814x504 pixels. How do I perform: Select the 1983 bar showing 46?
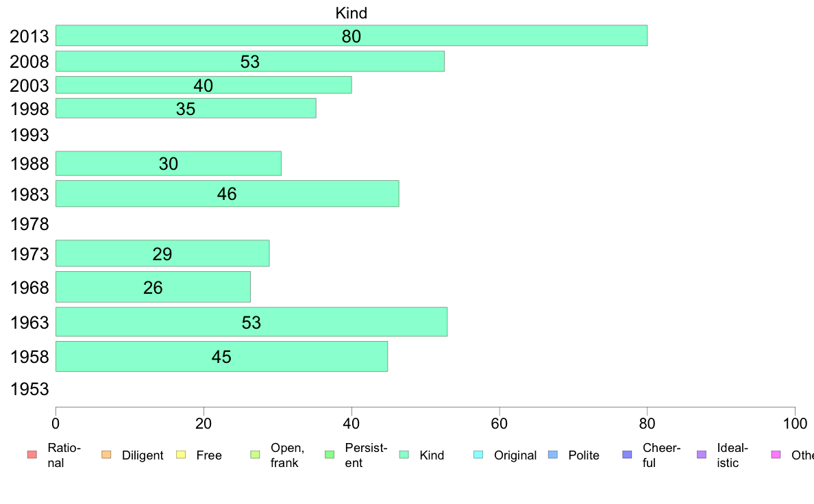(x=227, y=194)
